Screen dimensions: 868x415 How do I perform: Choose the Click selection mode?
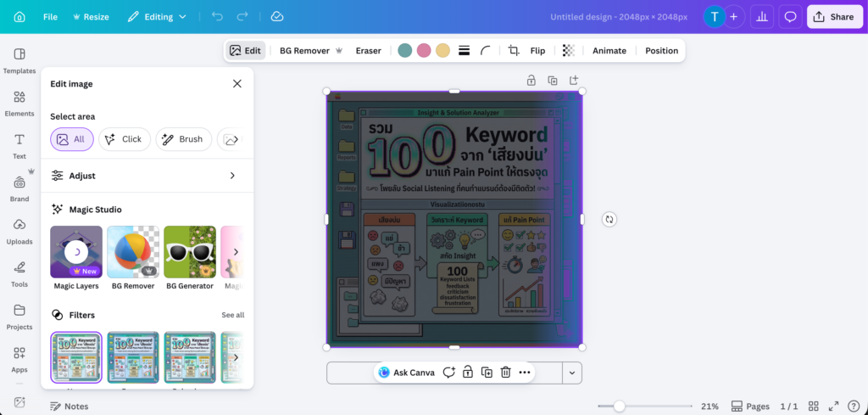(125, 139)
